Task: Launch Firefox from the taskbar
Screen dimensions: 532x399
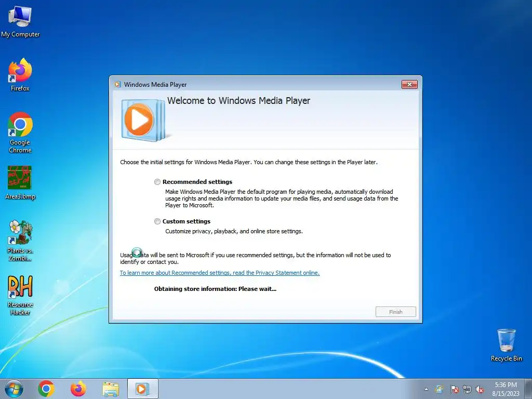Action: 78,389
